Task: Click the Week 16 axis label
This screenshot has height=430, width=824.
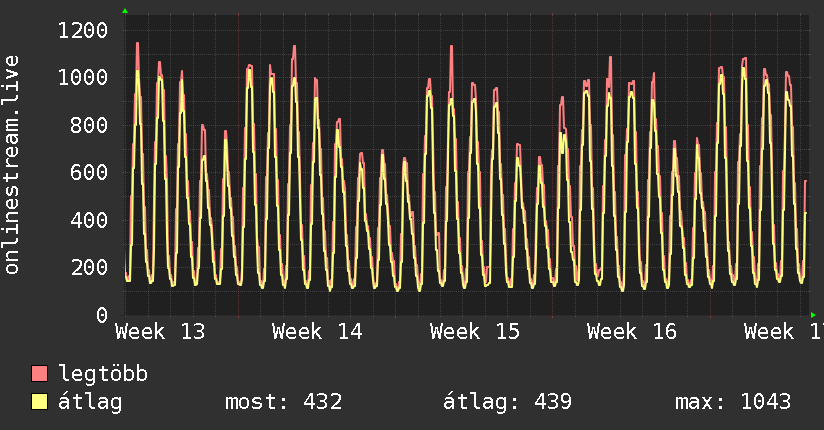Action: [x=632, y=332]
